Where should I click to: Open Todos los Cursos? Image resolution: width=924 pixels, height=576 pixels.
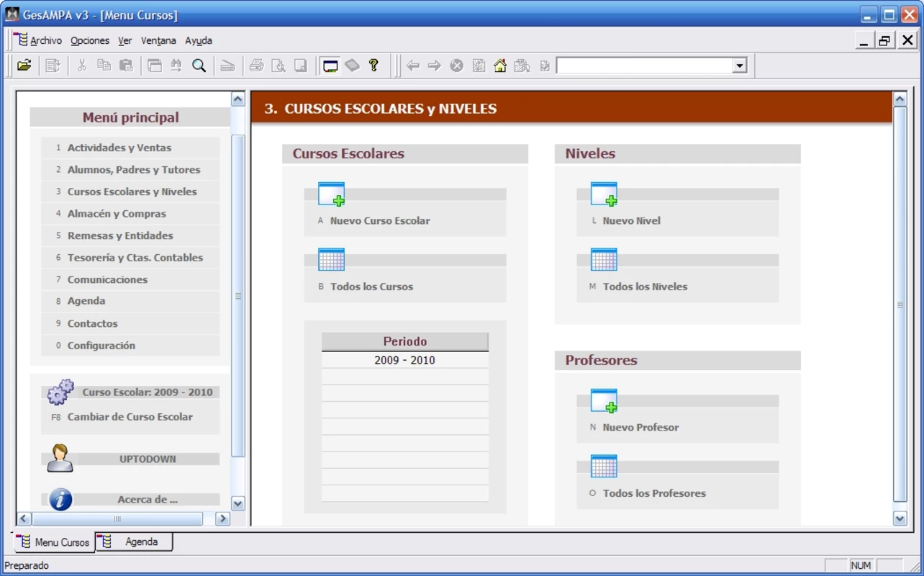[x=371, y=287]
